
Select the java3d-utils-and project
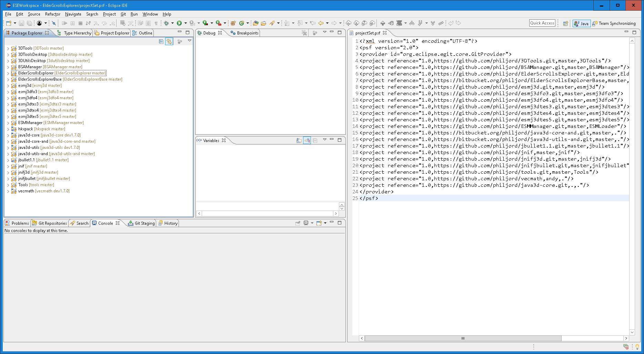(x=53, y=154)
